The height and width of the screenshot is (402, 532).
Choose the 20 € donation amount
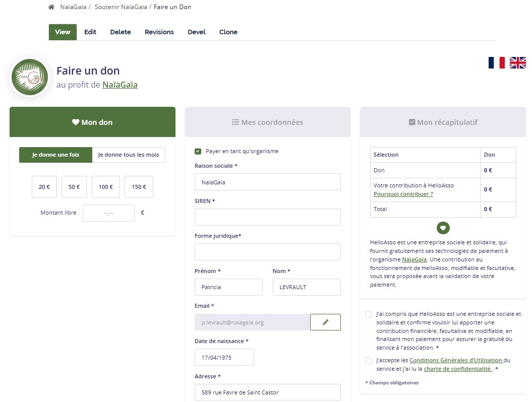click(44, 187)
